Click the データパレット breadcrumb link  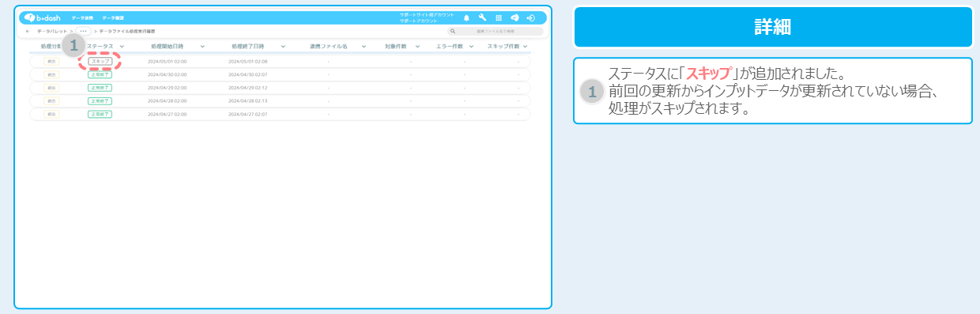[52, 31]
